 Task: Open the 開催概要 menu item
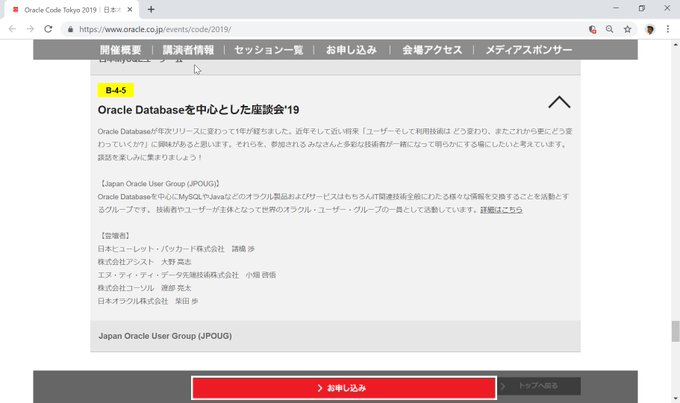(x=121, y=50)
